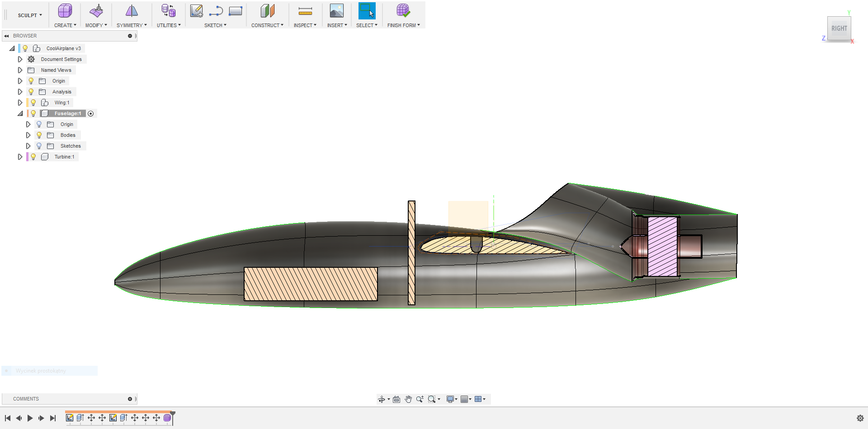Click the Modify edit form icon
The height and width of the screenshot is (429, 868).
96,11
